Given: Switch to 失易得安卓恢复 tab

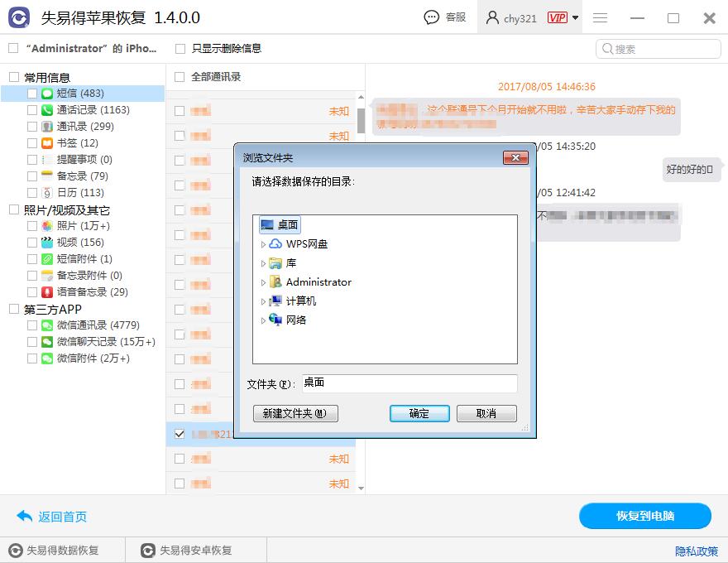Looking at the screenshot, I should point(186,550).
